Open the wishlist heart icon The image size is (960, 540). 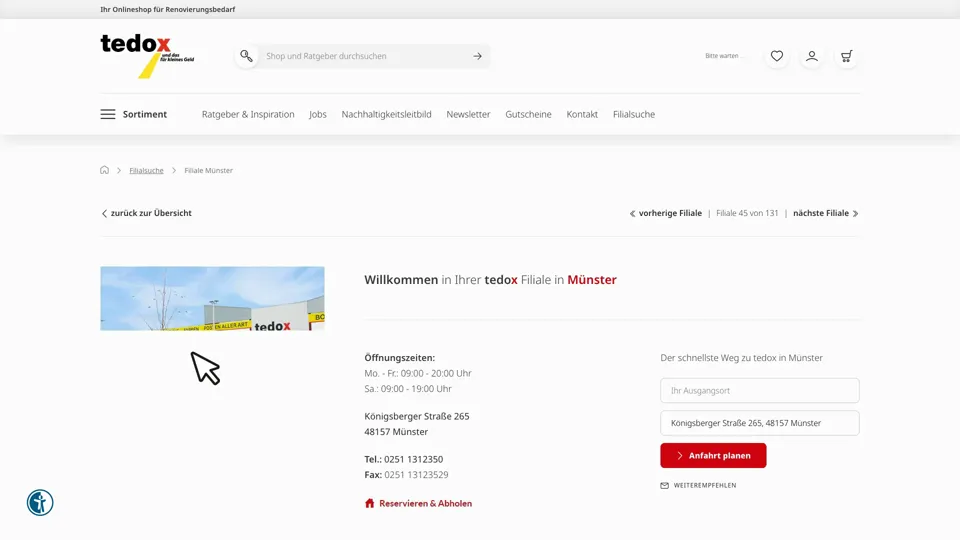coord(777,56)
